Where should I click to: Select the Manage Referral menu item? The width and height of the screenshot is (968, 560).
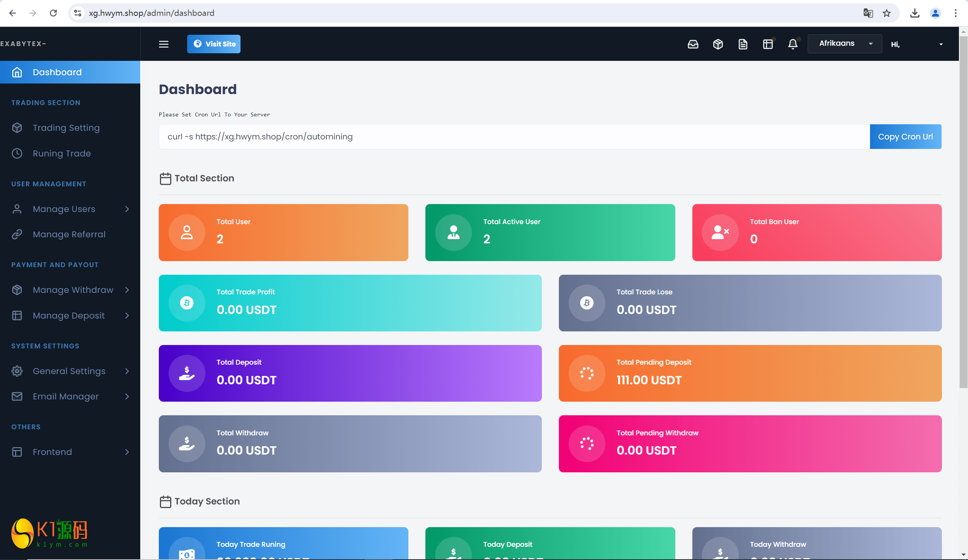coord(69,234)
